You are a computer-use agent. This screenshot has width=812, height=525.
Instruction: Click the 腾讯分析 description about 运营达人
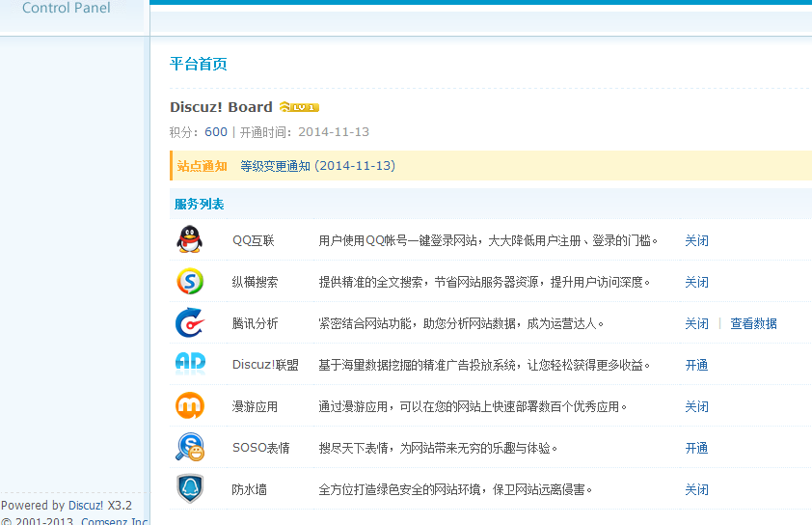461,323
